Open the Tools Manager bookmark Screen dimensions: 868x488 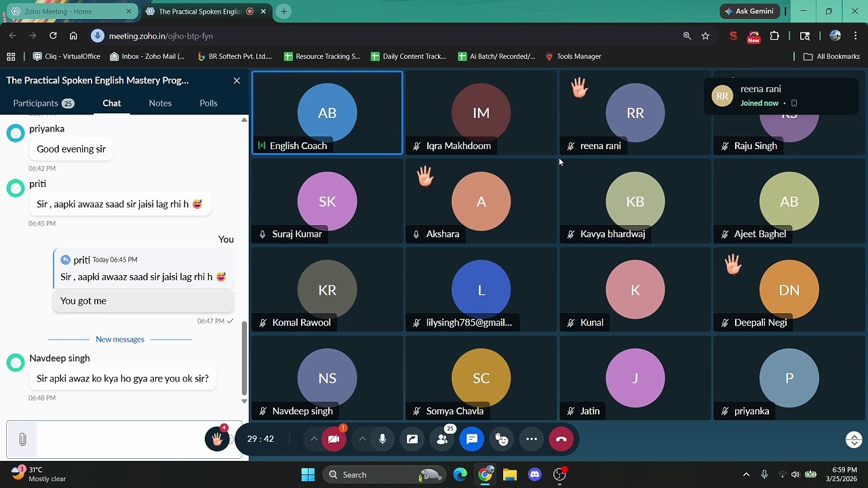tap(573, 56)
